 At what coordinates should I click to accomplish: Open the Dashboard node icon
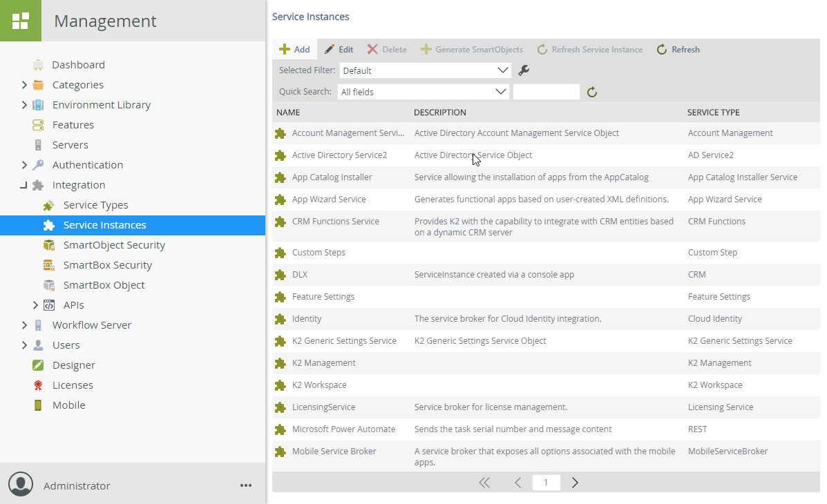[38, 65]
